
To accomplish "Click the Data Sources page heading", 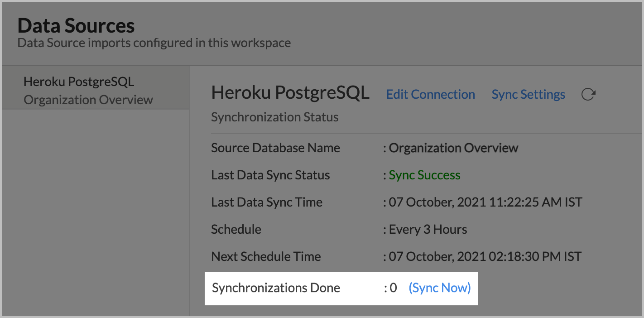I will (76, 26).
